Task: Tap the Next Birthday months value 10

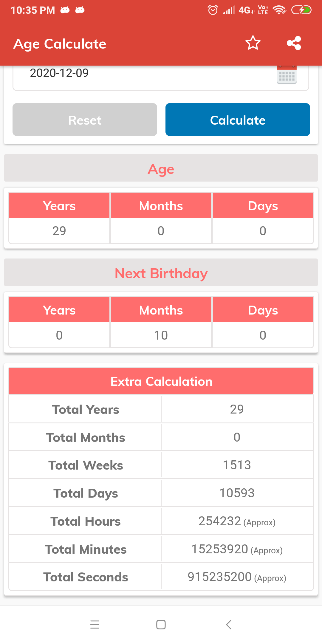Action: click(x=161, y=335)
